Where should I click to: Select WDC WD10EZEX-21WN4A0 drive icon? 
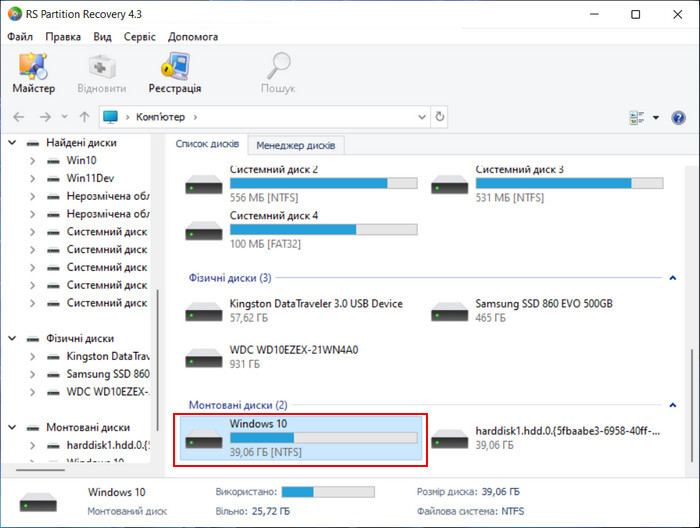pyautogui.click(x=204, y=358)
